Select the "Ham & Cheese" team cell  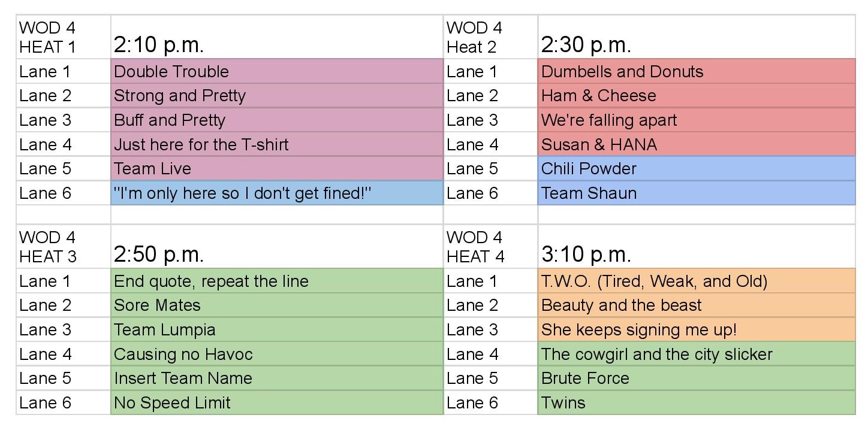point(696,96)
